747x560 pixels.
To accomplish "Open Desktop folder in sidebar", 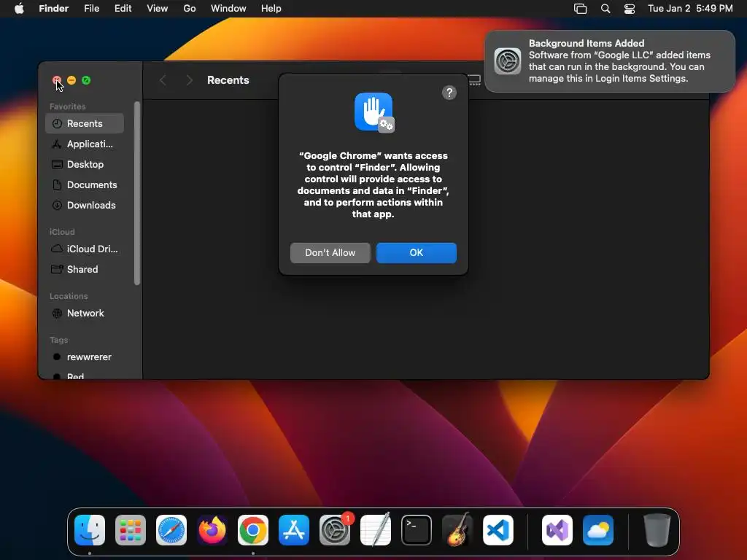I will point(85,164).
